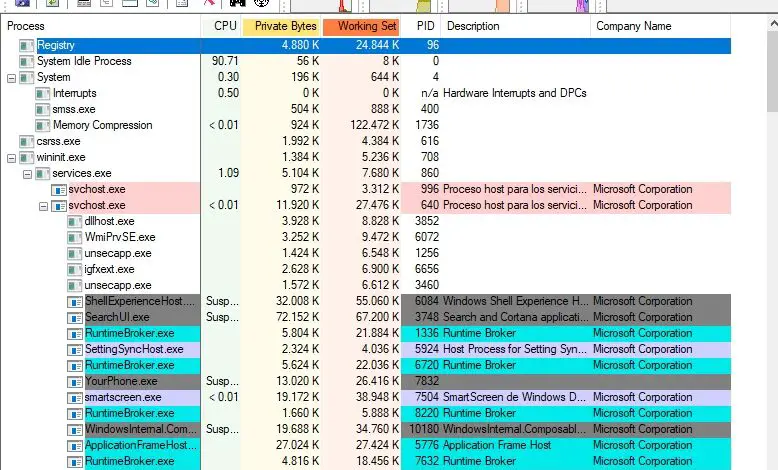The width and height of the screenshot is (778, 470).
Task: Select the System process name
Action: [x=54, y=77]
